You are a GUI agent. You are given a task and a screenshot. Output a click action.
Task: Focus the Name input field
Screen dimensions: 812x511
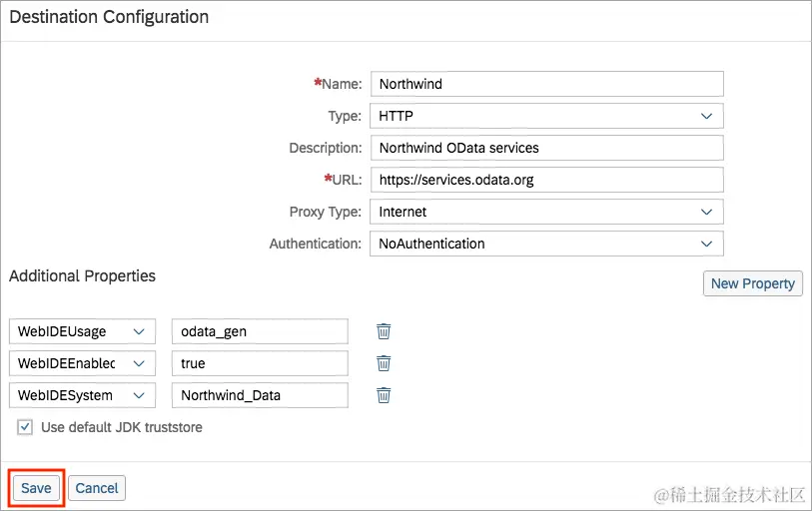pyautogui.click(x=546, y=84)
